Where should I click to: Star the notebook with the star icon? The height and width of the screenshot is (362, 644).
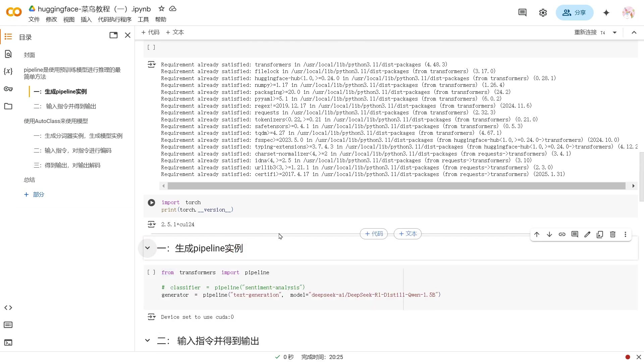161,9
